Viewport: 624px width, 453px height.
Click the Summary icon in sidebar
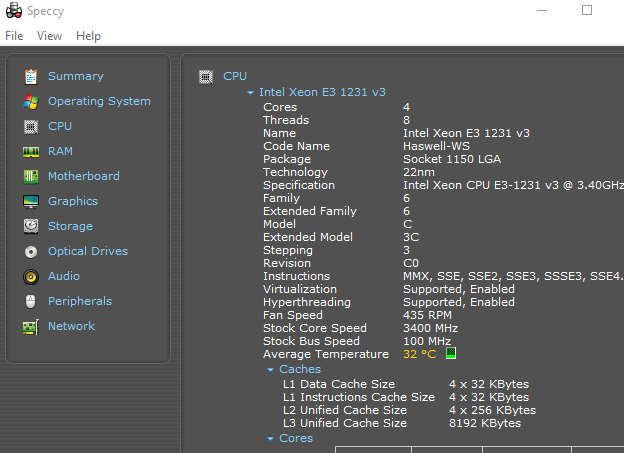31,76
